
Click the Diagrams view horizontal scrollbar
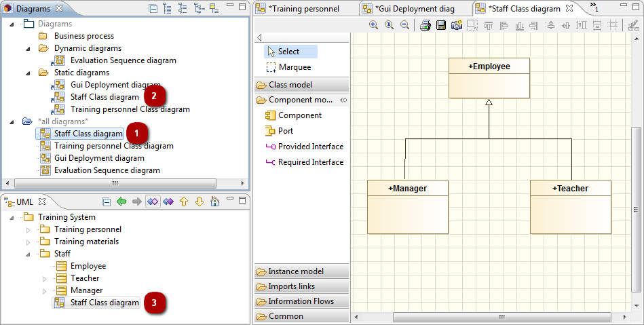point(115,183)
